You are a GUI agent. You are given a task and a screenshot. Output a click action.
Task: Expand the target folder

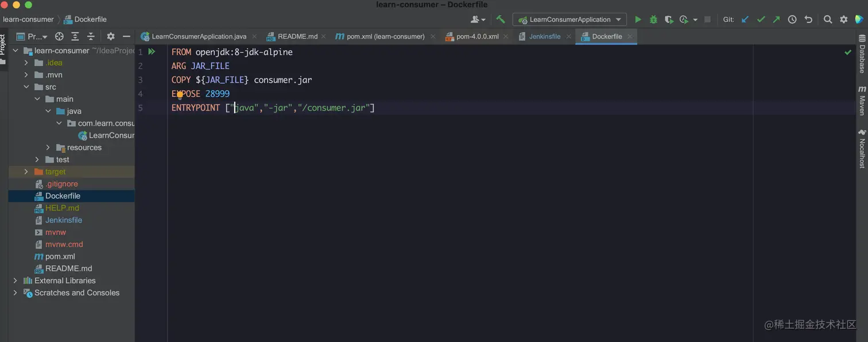click(x=26, y=172)
